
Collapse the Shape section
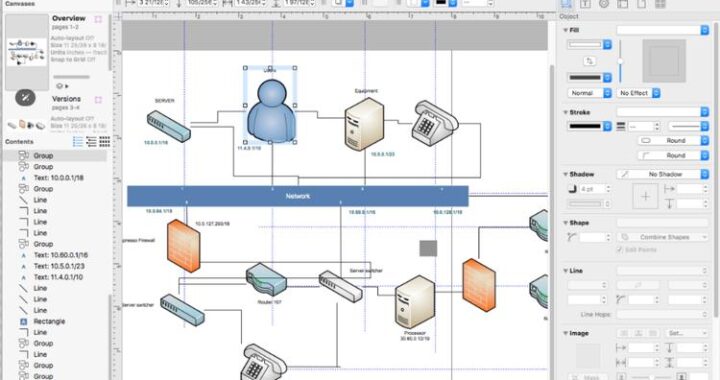click(x=565, y=223)
